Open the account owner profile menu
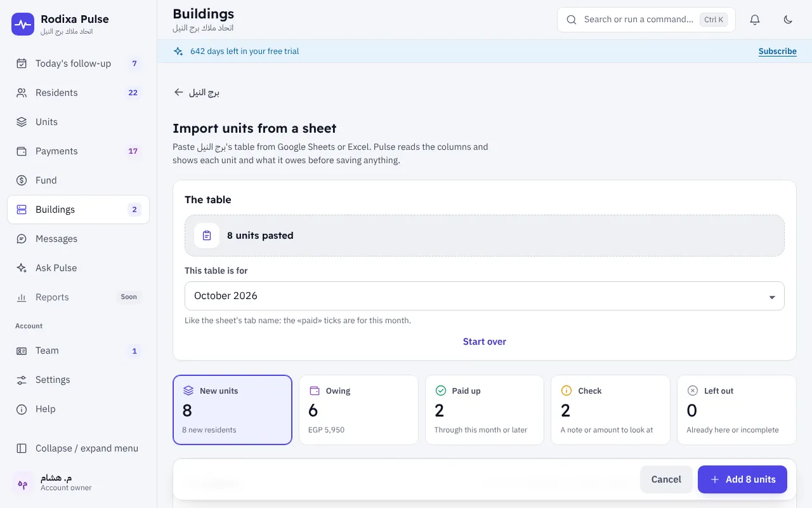Screen dimensions: 812x508 78,483
